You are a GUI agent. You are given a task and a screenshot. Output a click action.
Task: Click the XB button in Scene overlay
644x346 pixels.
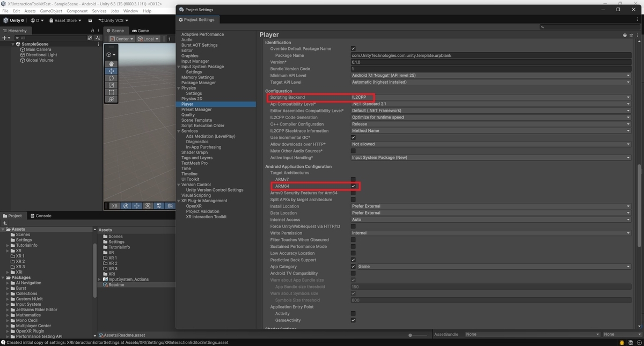pyautogui.click(x=114, y=205)
